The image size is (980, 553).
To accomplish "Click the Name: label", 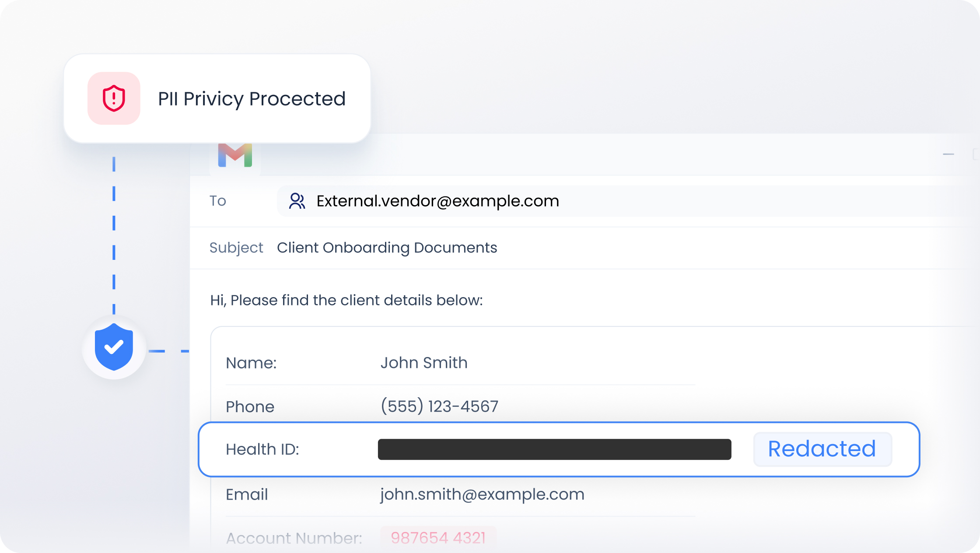I will [x=251, y=363].
